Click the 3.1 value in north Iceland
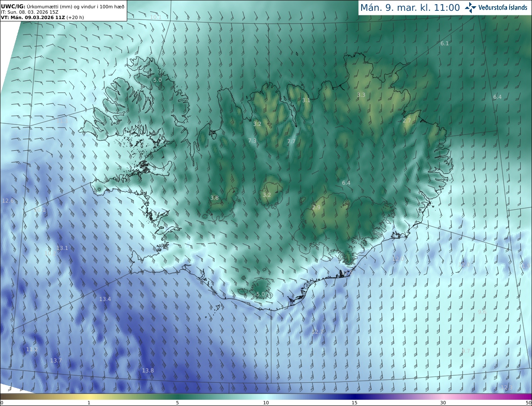532x406 pixels. (x=306, y=100)
